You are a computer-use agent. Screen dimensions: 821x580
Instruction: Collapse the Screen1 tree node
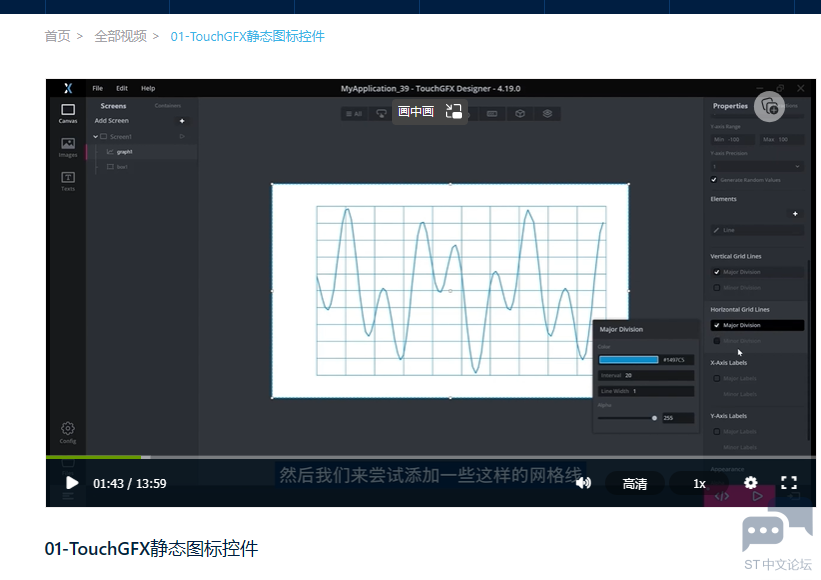(95, 137)
